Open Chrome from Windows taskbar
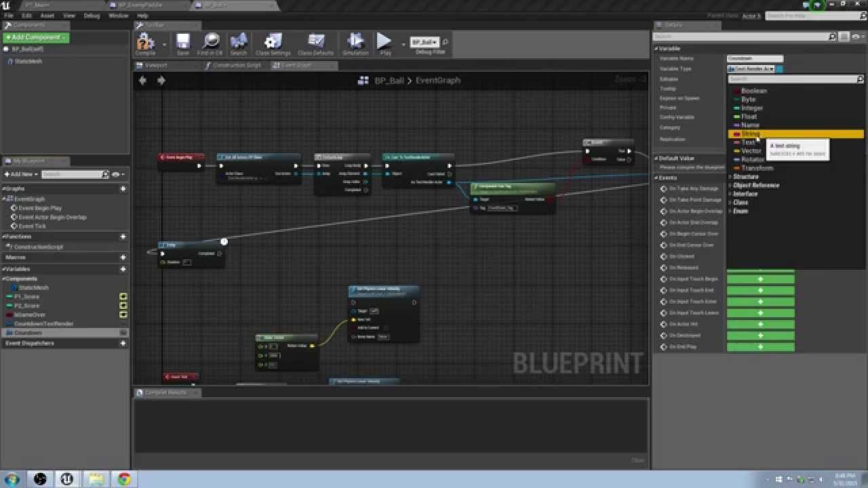Viewport: 868px width, 488px height. point(124,479)
